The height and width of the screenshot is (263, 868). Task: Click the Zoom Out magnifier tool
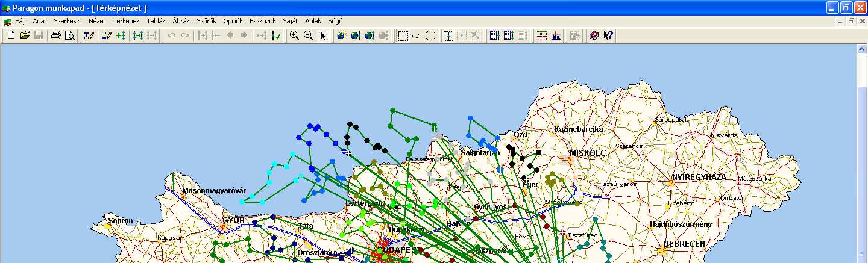(308, 36)
